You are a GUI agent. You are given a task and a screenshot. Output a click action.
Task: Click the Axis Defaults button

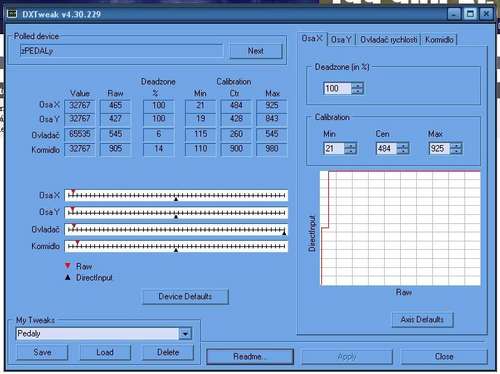[422, 320]
